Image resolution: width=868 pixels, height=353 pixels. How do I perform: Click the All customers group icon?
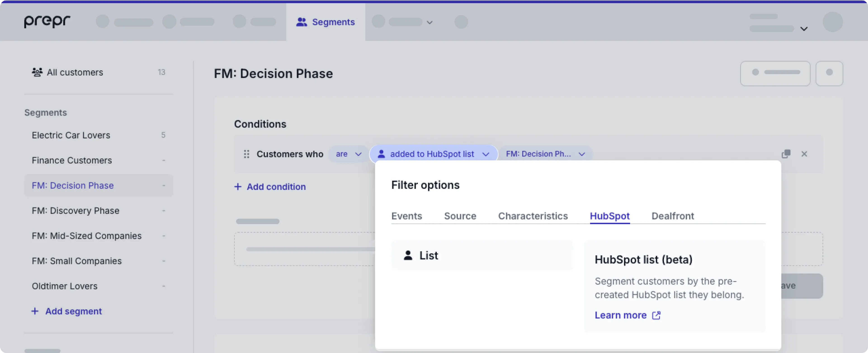[37, 72]
